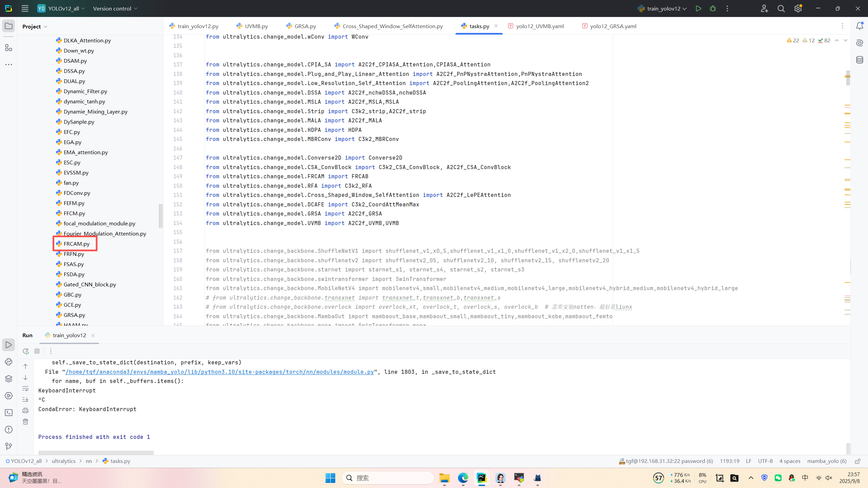The height and width of the screenshot is (488, 868).
Task: Open the Database tool window icon
Action: click(860, 60)
